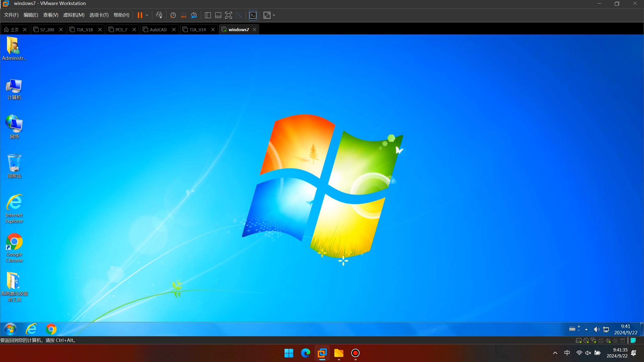Viewport: 644px width, 362px height.
Task: Open the power options dropdown arrow
Action: [147, 15]
